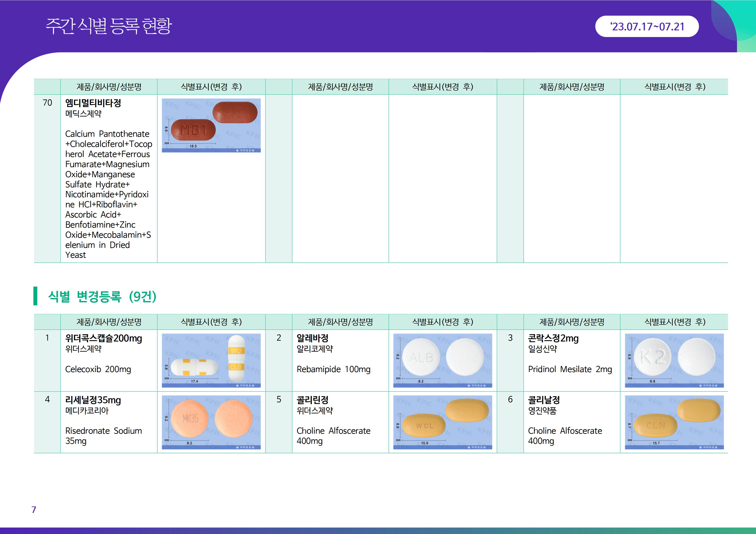Click the 위더콕스캡슐200mg capsule image
The image size is (756, 534).
pos(211,360)
